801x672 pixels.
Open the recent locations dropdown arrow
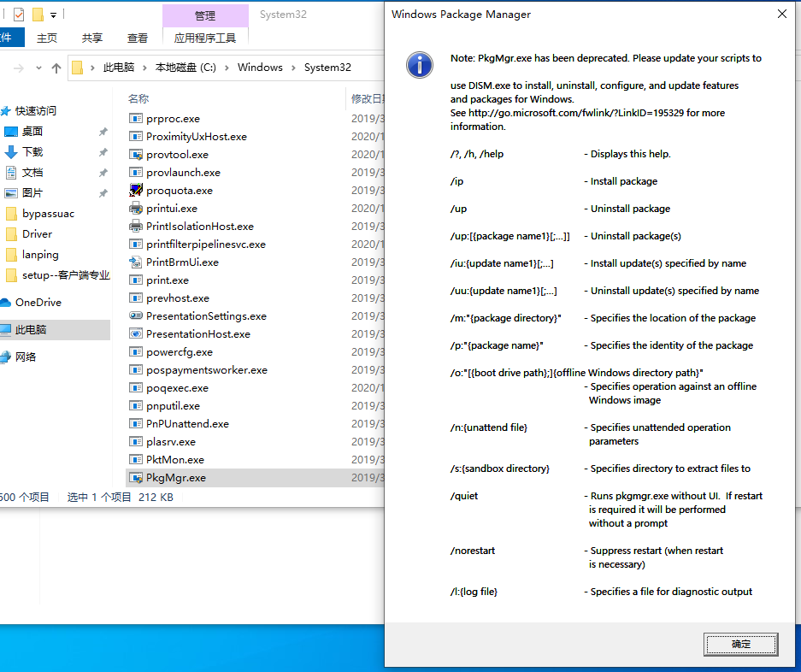tap(38, 68)
